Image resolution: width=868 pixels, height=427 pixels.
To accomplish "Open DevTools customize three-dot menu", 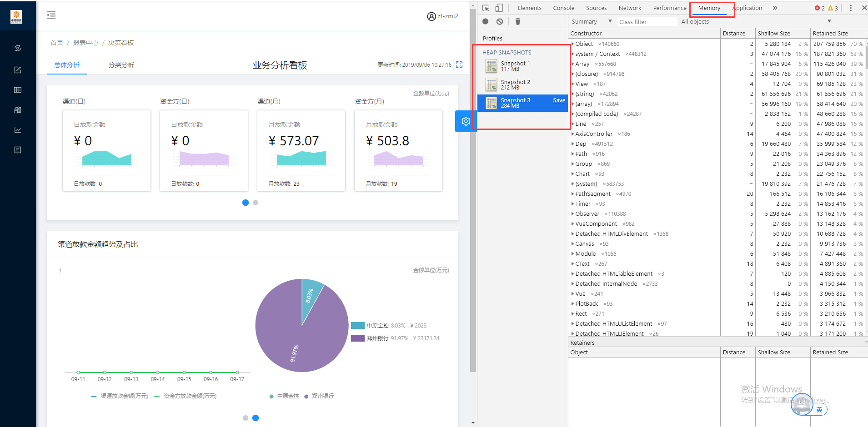I will (851, 8).
